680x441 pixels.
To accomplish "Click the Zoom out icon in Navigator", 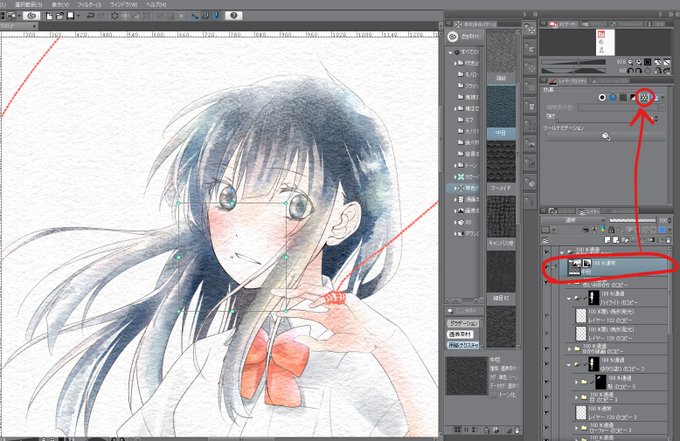I will 631,62.
